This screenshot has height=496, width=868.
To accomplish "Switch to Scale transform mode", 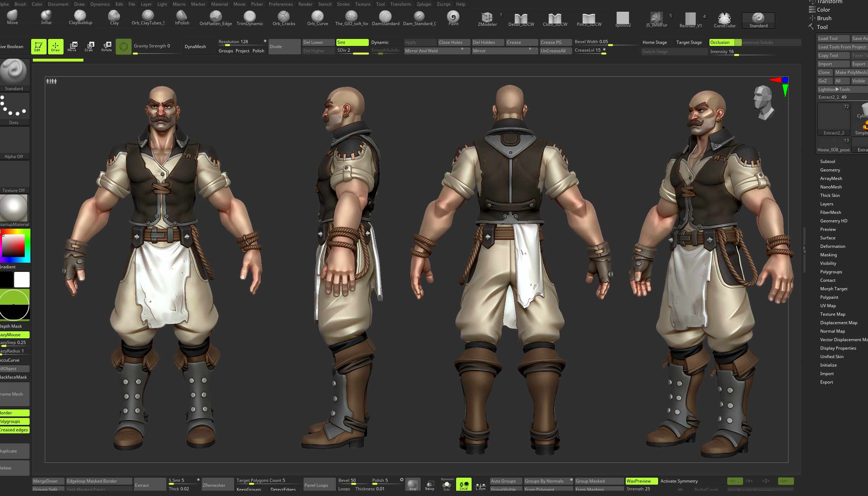I will 89,46.
